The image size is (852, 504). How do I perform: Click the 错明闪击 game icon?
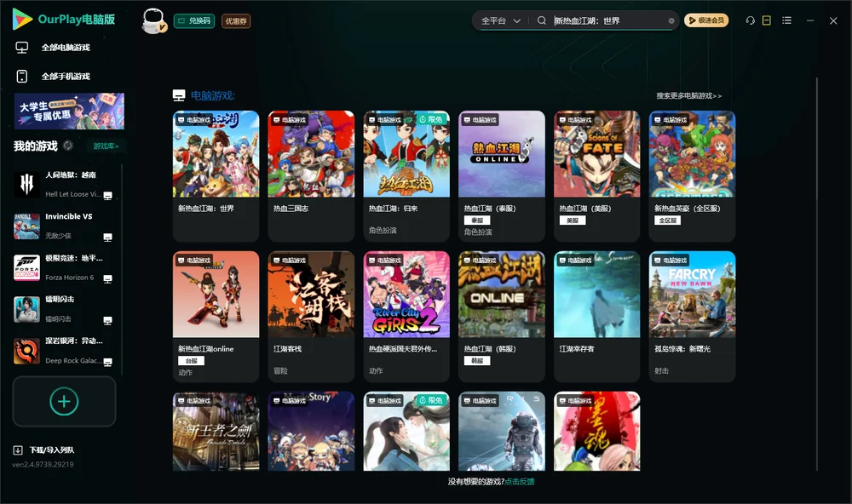[x=26, y=309]
